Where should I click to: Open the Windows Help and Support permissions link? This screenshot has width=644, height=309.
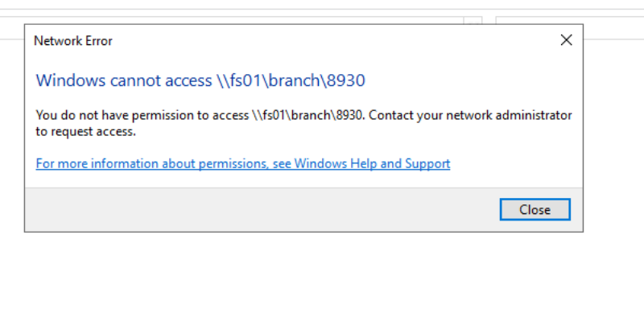243,163
